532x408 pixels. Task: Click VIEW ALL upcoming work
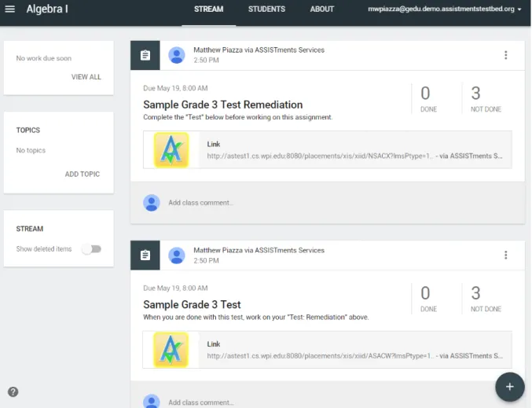[86, 77]
